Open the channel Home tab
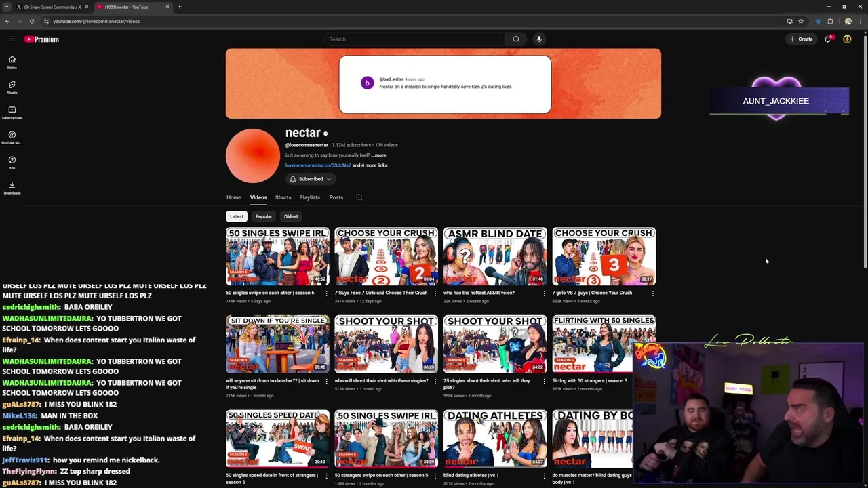Screen dimensions: 868x488 coord(234,197)
